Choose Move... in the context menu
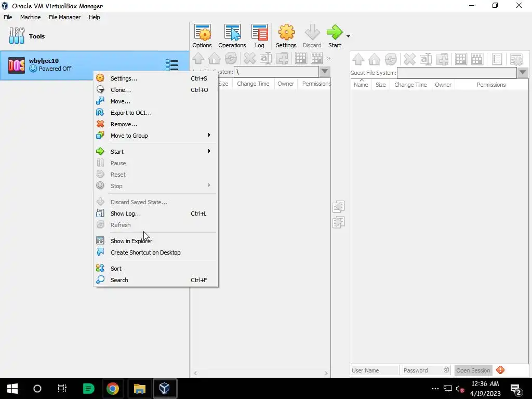 click(156, 101)
